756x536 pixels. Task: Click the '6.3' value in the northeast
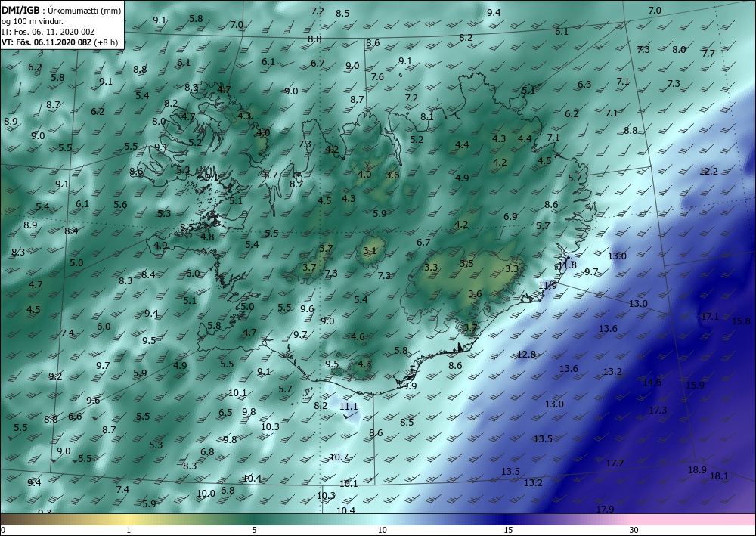pyautogui.click(x=584, y=85)
